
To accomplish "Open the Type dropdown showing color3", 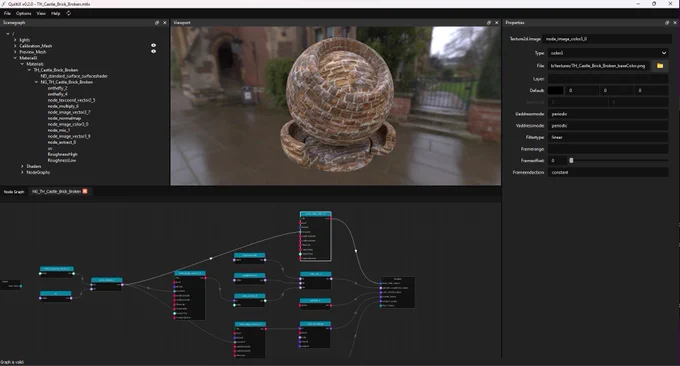I will click(608, 53).
